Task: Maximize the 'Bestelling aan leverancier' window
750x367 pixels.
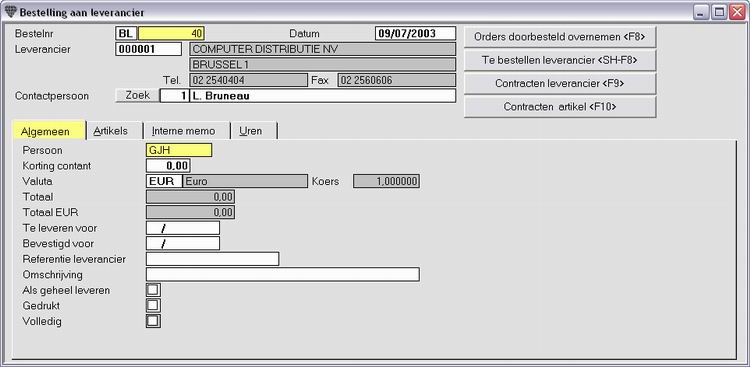Action: point(718,12)
